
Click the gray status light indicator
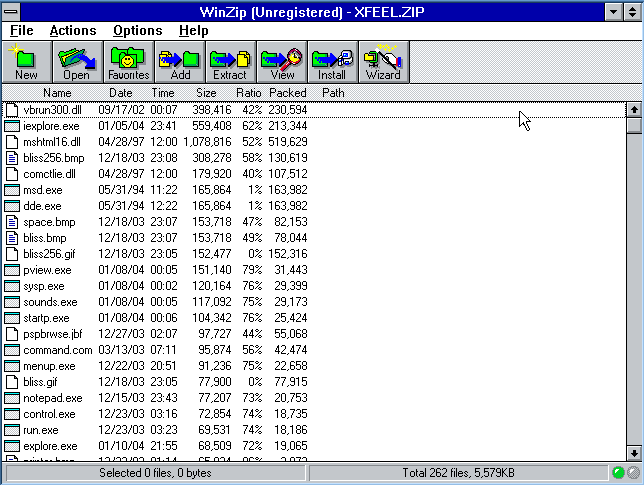tap(634, 473)
